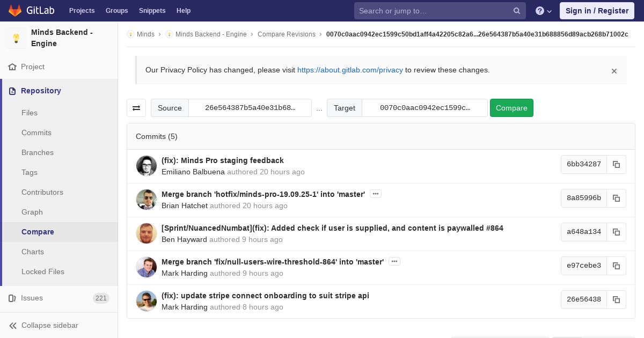Open the Help dropdown menu
This screenshot has width=644, height=338.
pos(544,11)
